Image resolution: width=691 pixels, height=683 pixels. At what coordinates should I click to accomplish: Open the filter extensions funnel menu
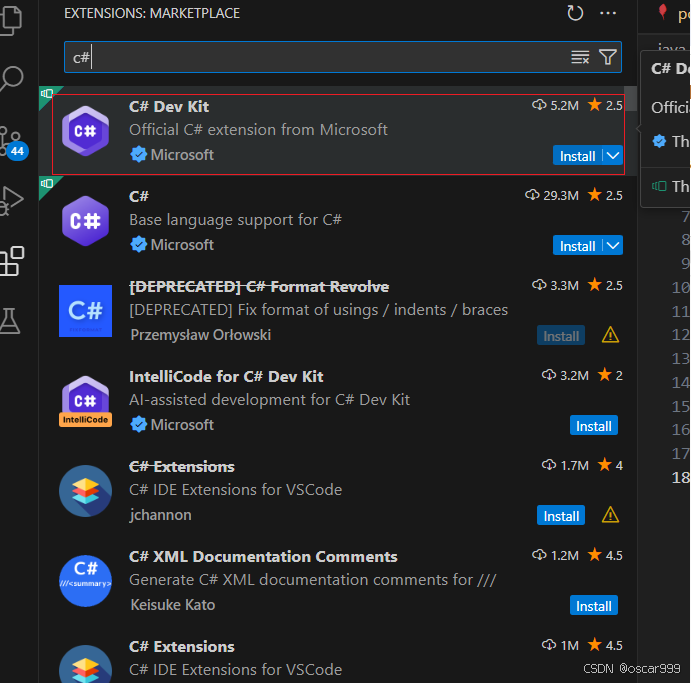pos(608,57)
